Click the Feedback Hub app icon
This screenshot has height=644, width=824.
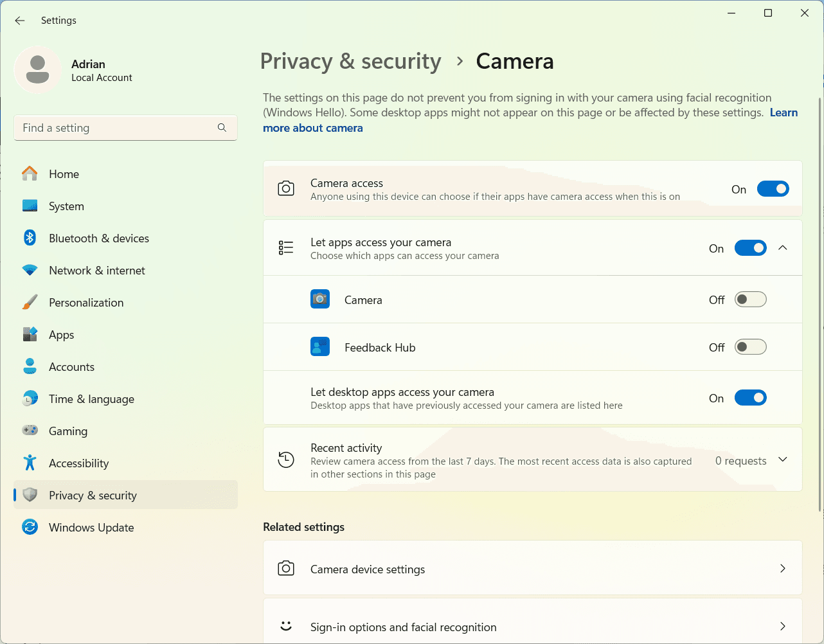[x=320, y=347]
